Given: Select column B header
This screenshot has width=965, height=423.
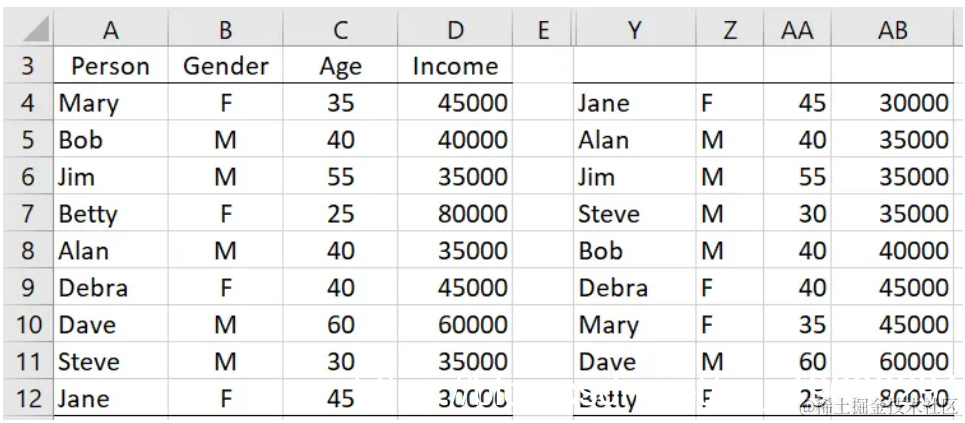Looking at the screenshot, I should tap(226, 31).
